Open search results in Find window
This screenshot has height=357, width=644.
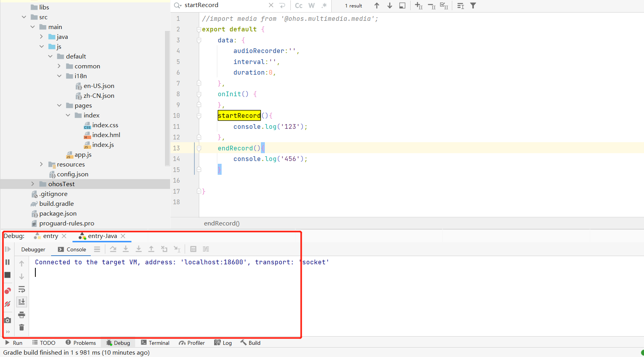[x=402, y=5]
